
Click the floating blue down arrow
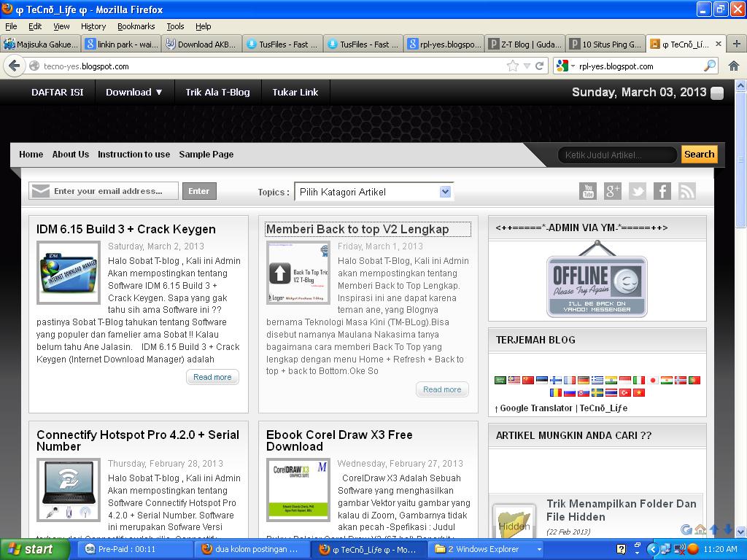point(728,529)
